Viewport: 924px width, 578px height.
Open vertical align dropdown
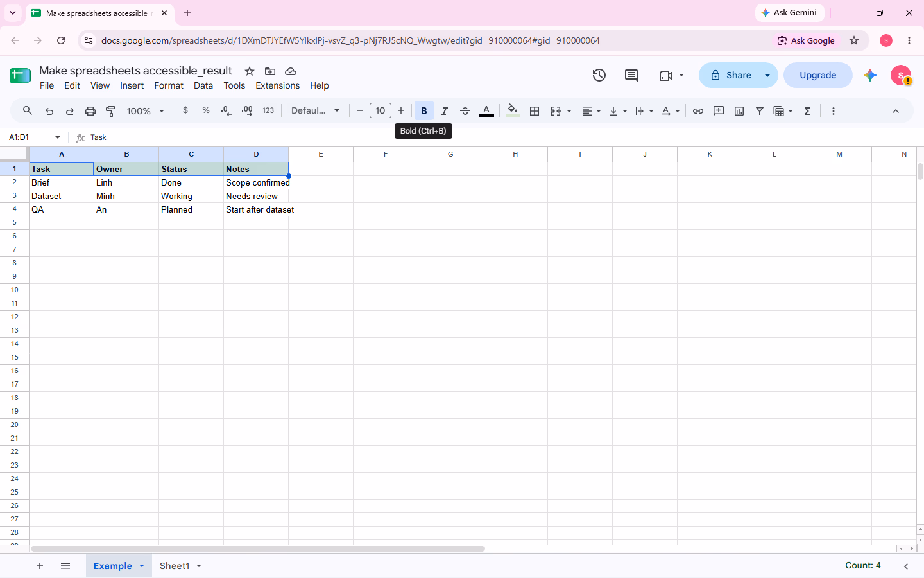pyautogui.click(x=618, y=111)
